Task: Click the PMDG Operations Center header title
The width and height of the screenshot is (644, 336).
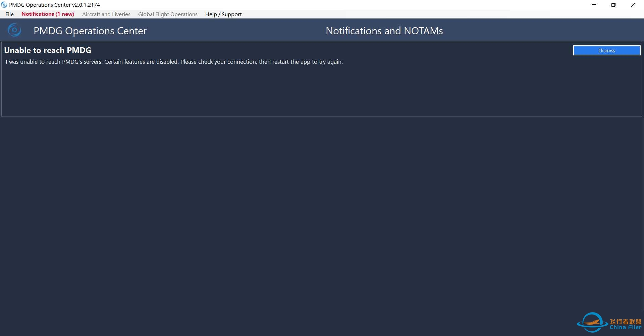Action: (90, 31)
